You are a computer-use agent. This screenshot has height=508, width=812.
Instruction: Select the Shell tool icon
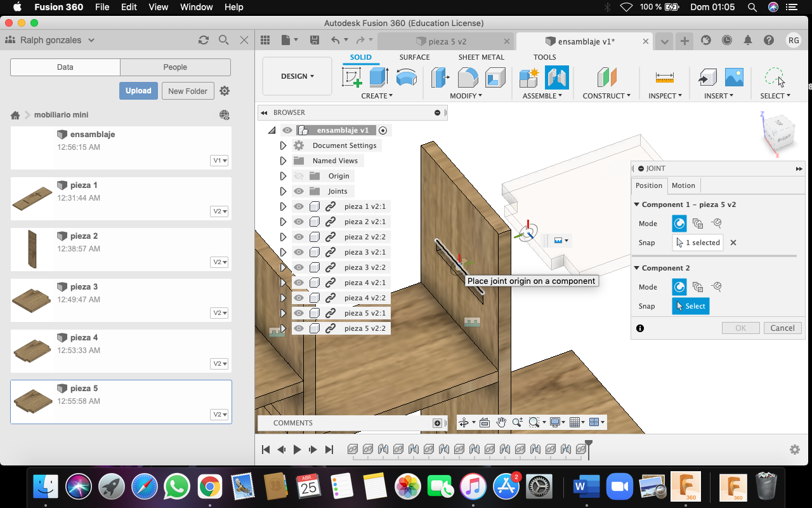pyautogui.click(x=495, y=77)
